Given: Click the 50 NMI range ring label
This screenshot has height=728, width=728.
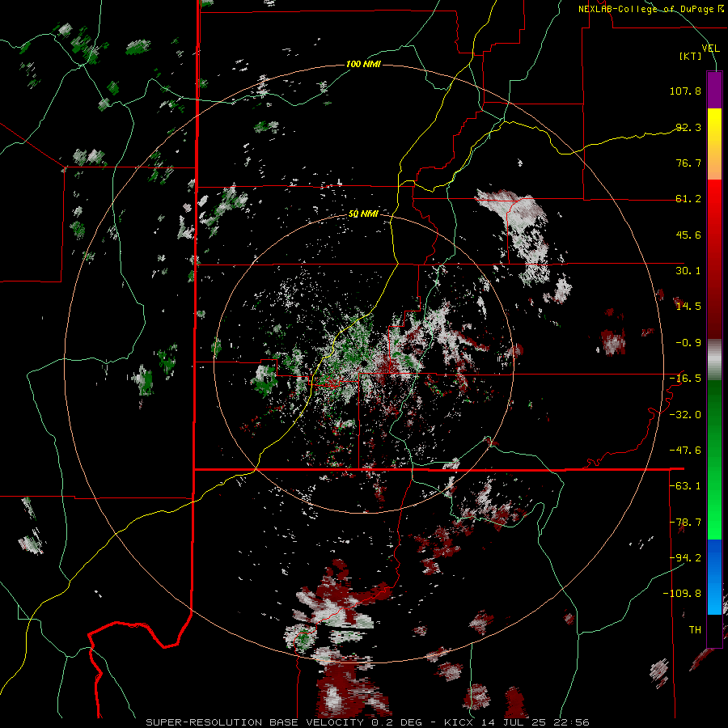Looking at the screenshot, I should (363, 214).
